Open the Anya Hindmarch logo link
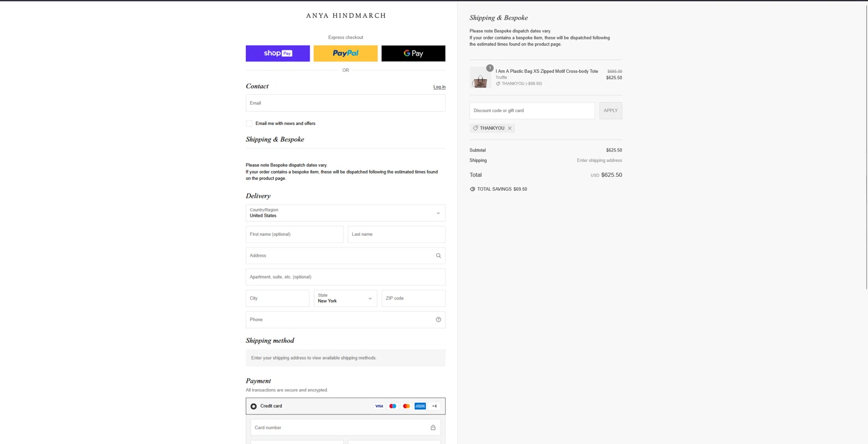 (x=345, y=16)
